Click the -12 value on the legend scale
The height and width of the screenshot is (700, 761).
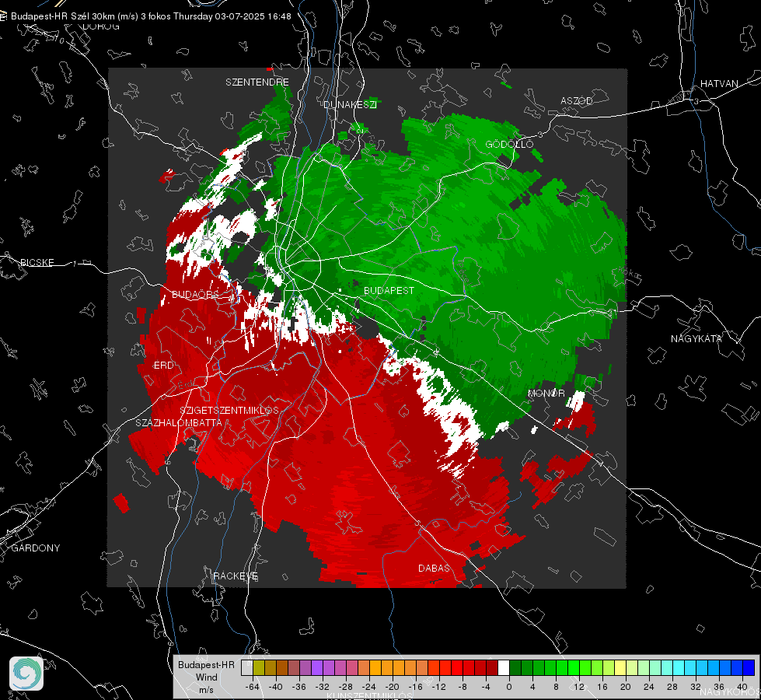click(x=438, y=687)
